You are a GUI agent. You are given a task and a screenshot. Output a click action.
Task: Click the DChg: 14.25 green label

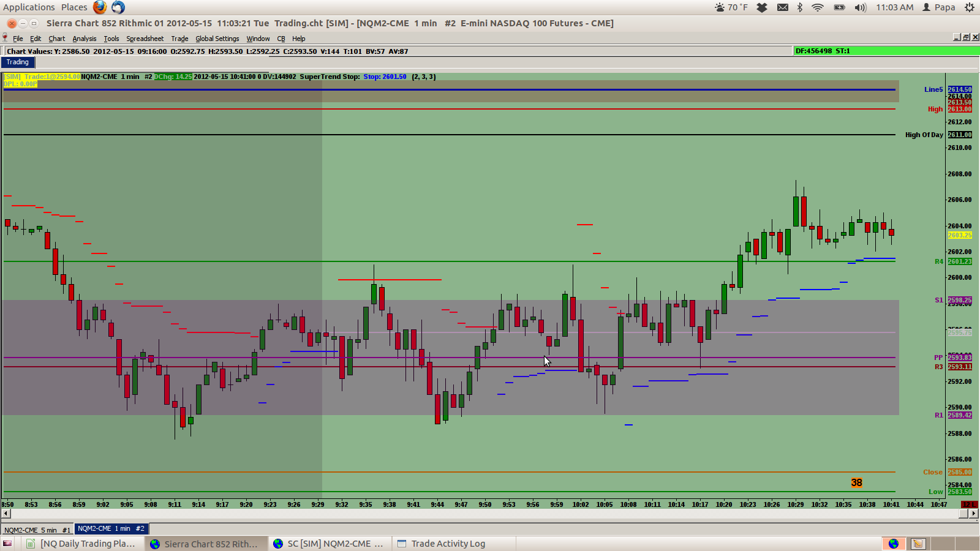click(173, 77)
